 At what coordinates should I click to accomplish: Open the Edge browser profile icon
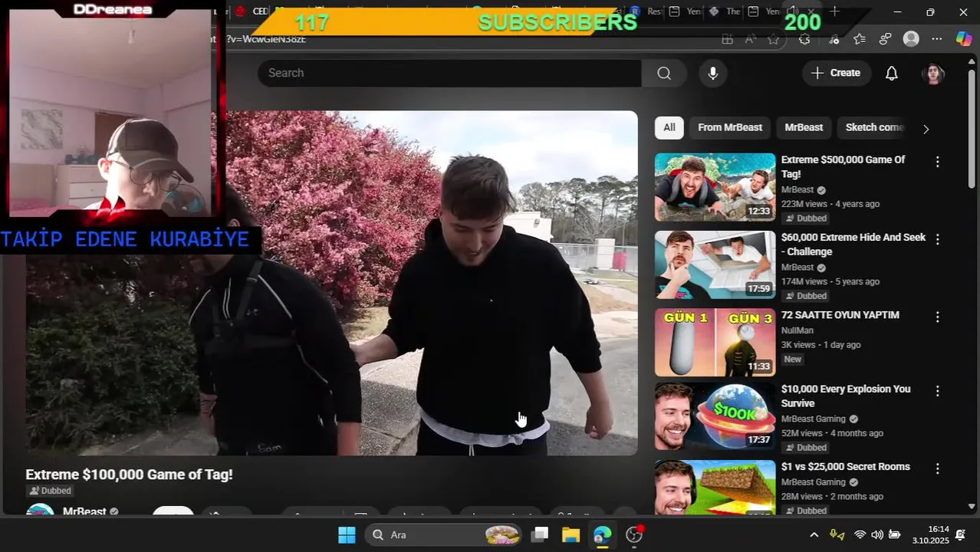(x=911, y=39)
